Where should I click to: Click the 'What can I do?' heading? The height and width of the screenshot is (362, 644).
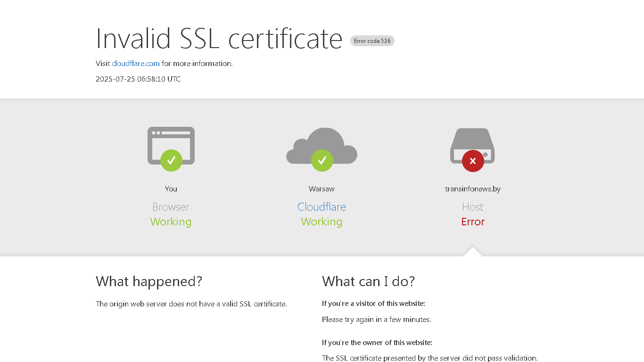tap(369, 281)
